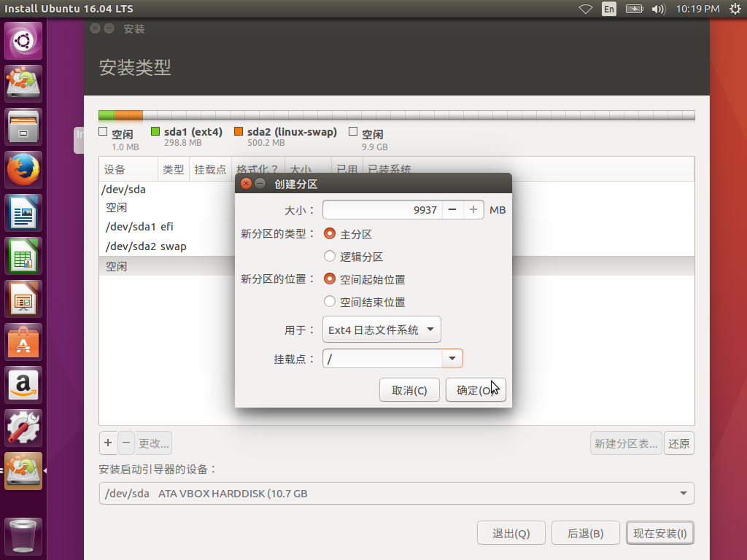The height and width of the screenshot is (560, 747).
Task: Click the green sda1 (ext4) legend swatch
Action: click(x=155, y=131)
